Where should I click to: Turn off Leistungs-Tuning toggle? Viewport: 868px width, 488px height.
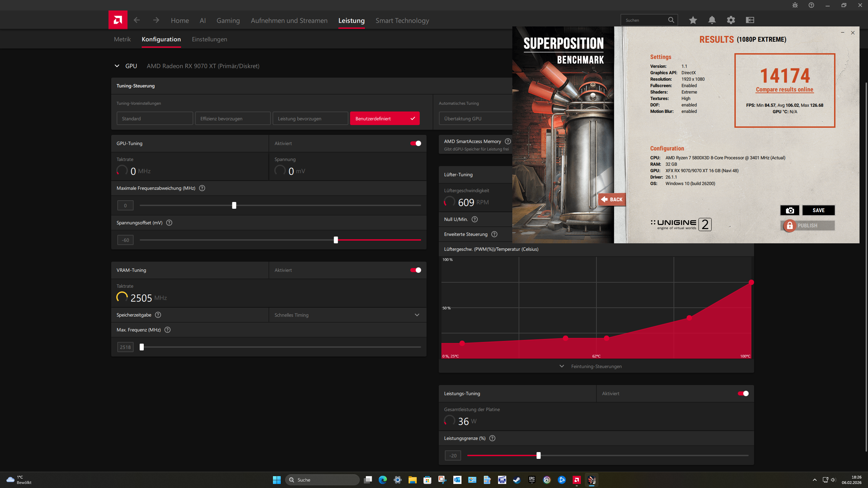click(x=743, y=393)
